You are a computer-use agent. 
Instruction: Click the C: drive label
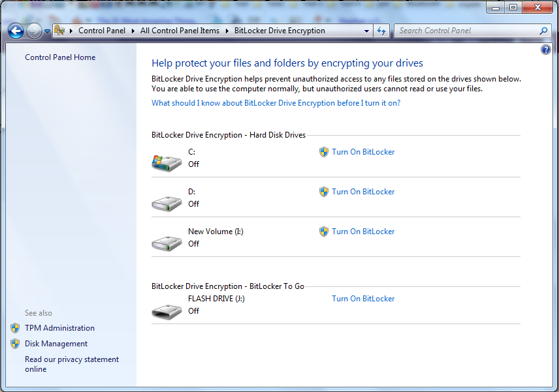(191, 152)
